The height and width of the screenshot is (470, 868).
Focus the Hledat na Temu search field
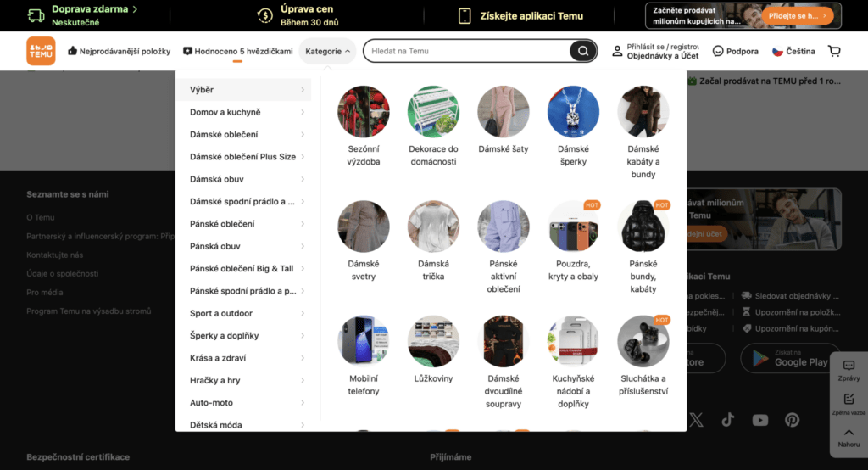(466, 51)
